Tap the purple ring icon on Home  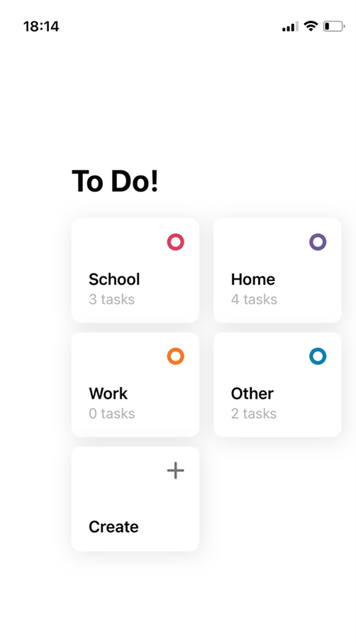(318, 242)
